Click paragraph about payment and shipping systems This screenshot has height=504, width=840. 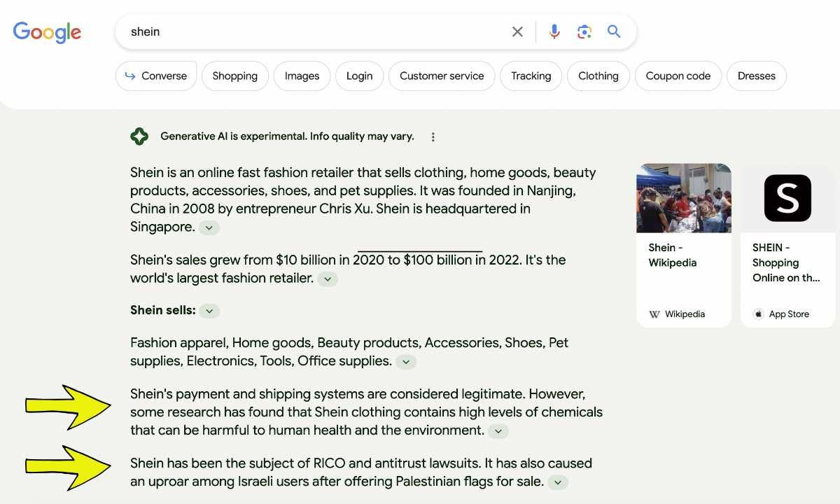(x=366, y=412)
